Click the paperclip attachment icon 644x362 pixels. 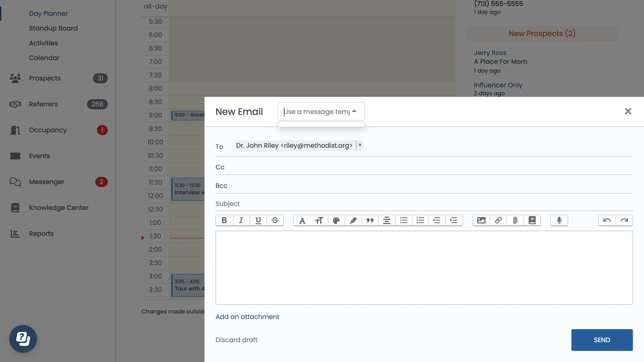point(515,220)
